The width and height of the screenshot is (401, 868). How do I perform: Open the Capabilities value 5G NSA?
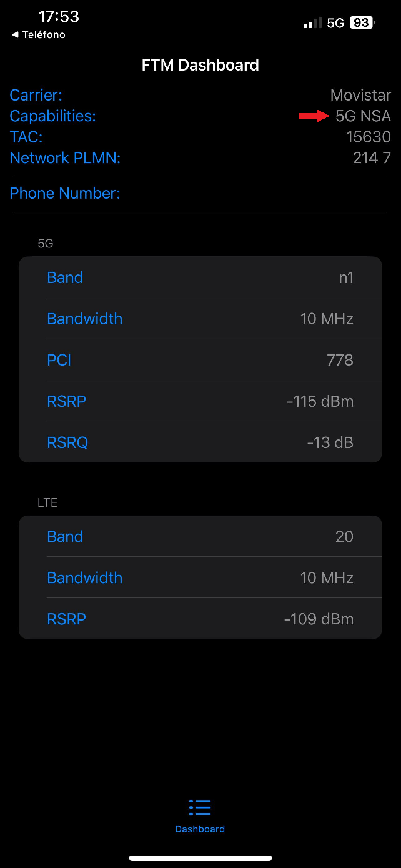(364, 116)
